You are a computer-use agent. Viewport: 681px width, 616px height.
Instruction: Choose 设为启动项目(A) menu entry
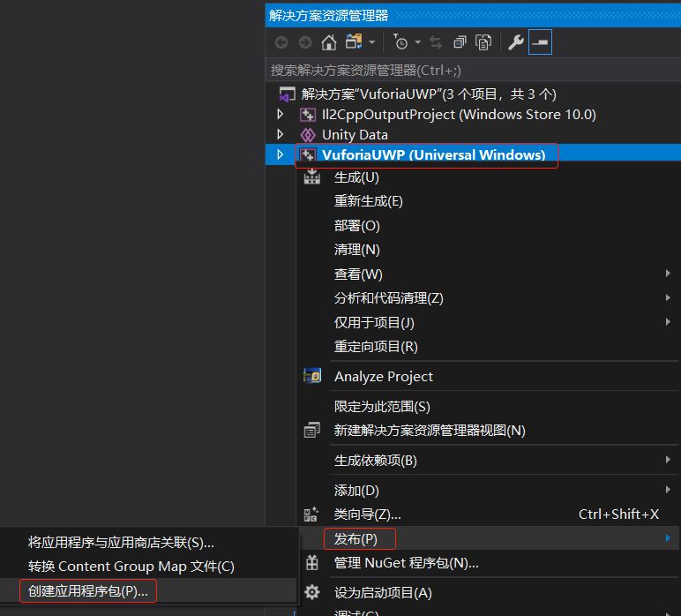tap(488, 592)
